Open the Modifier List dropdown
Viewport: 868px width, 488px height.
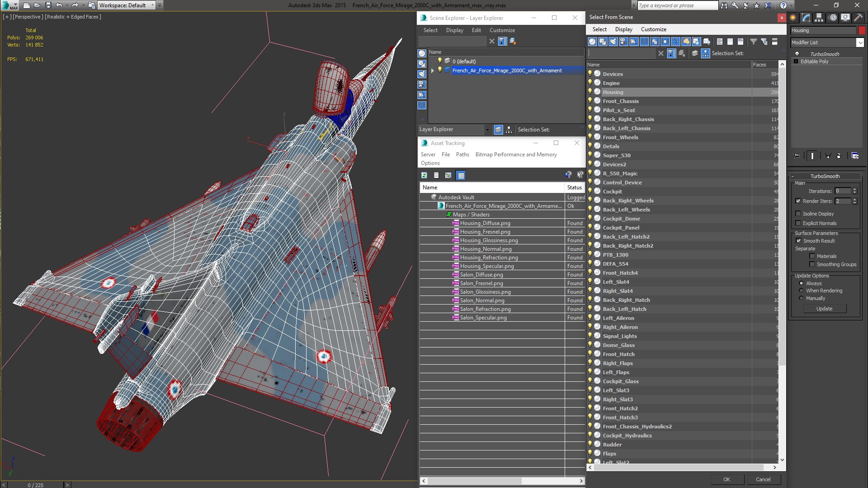point(859,42)
